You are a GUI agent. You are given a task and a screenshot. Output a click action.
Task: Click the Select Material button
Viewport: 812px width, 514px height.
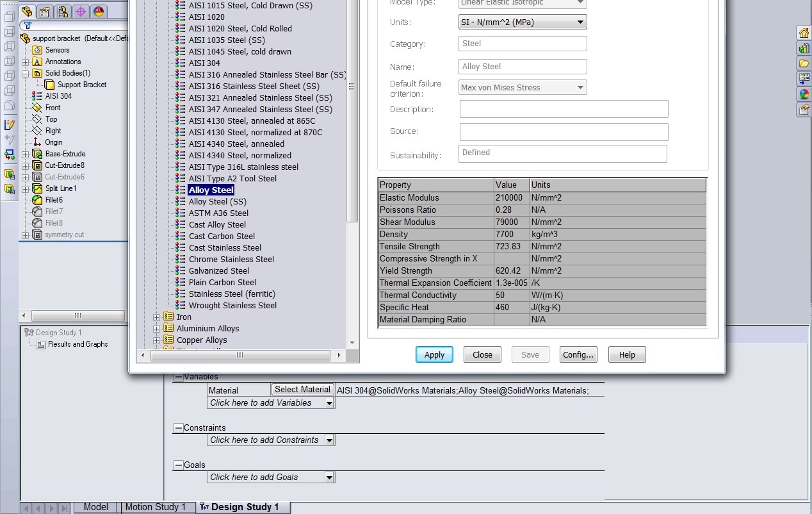(302, 390)
